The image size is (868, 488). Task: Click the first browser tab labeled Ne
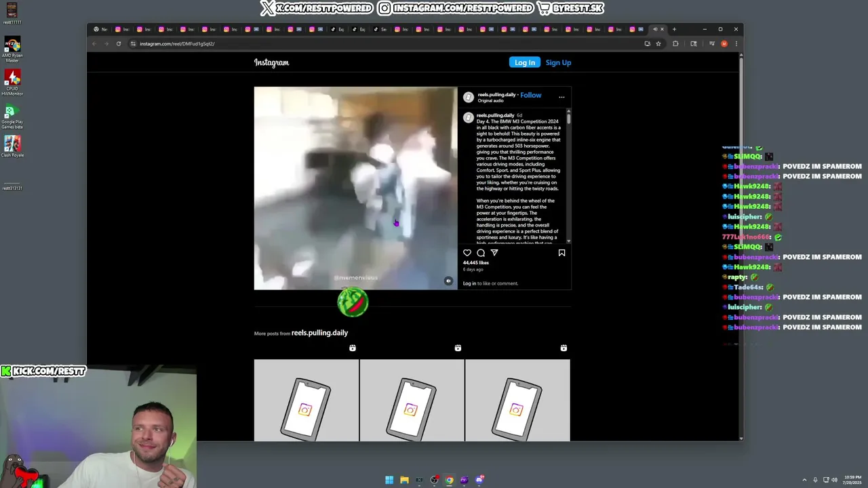pyautogui.click(x=100, y=29)
